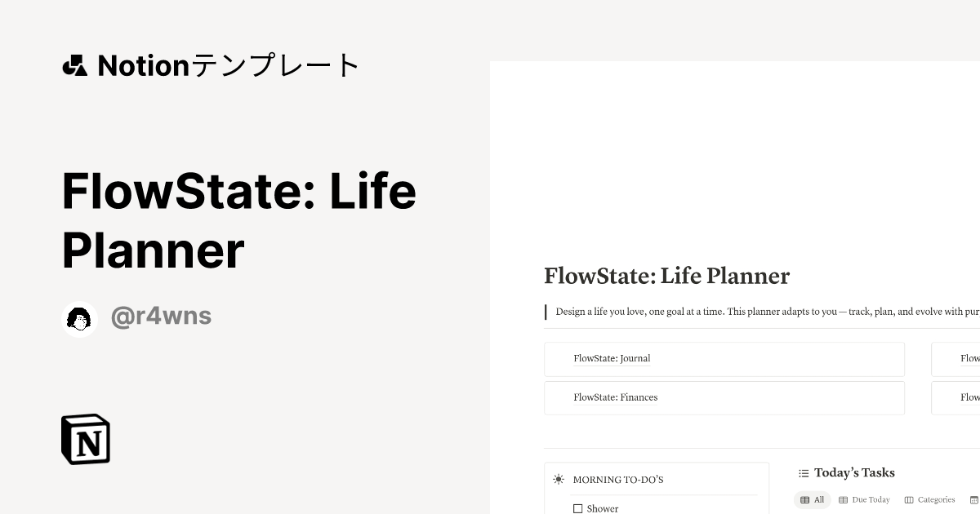The image size is (980, 514).
Task: Click the sun icon beside MORNING TO-DO'S
Action: (559, 480)
